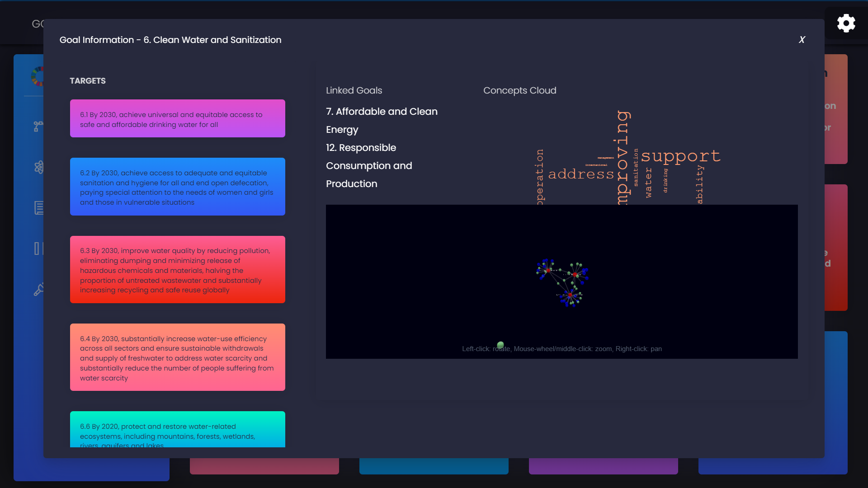
Task: Select target 6.2 sanitation and hygiene card
Action: [x=177, y=187]
